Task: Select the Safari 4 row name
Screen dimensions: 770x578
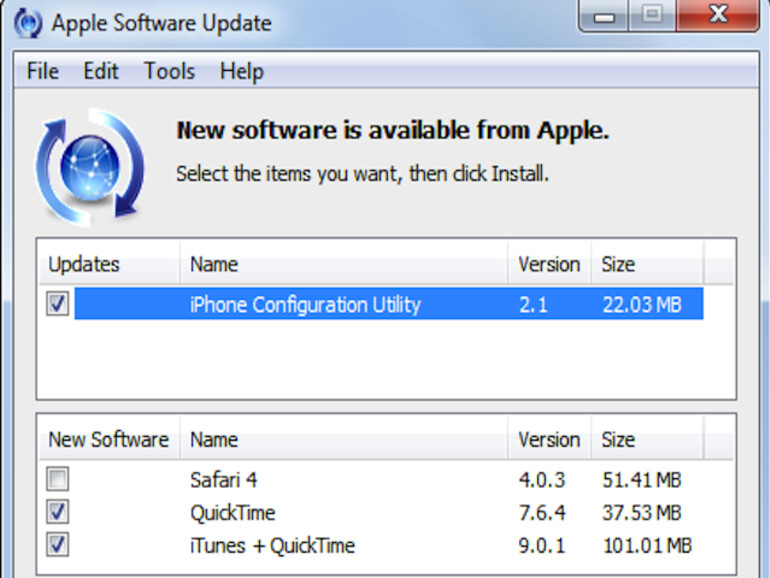Action: pyautogui.click(x=223, y=480)
